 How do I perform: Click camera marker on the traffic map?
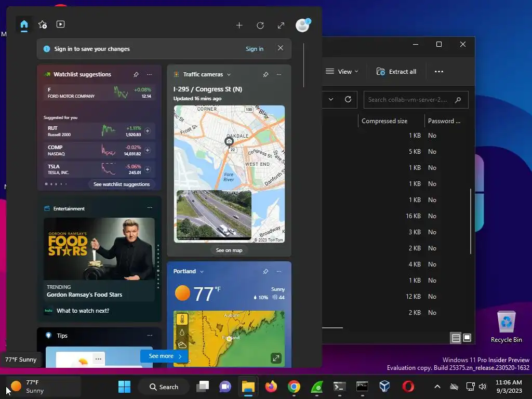tap(229, 141)
